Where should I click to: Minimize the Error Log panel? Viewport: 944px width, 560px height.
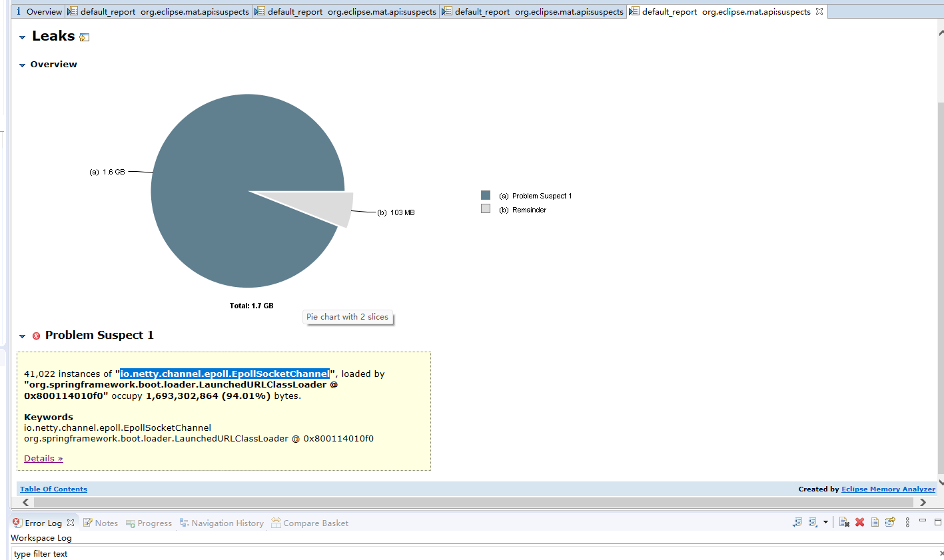click(923, 521)
